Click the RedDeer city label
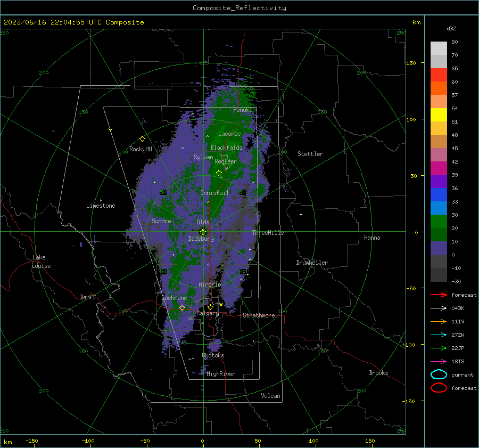The image size is (479, 448). pyautogui.click(x=226, y=161)
